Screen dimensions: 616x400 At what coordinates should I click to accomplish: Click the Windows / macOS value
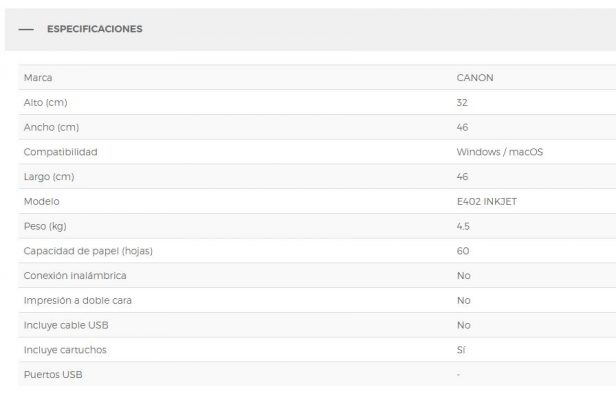pos(500,152)
